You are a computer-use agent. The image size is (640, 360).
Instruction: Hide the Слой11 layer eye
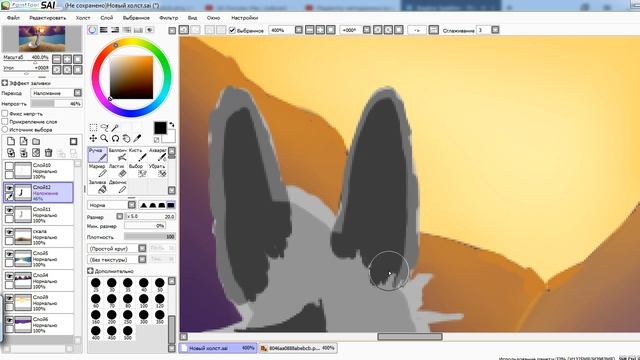pyautogui.click(x=9, y=210)
